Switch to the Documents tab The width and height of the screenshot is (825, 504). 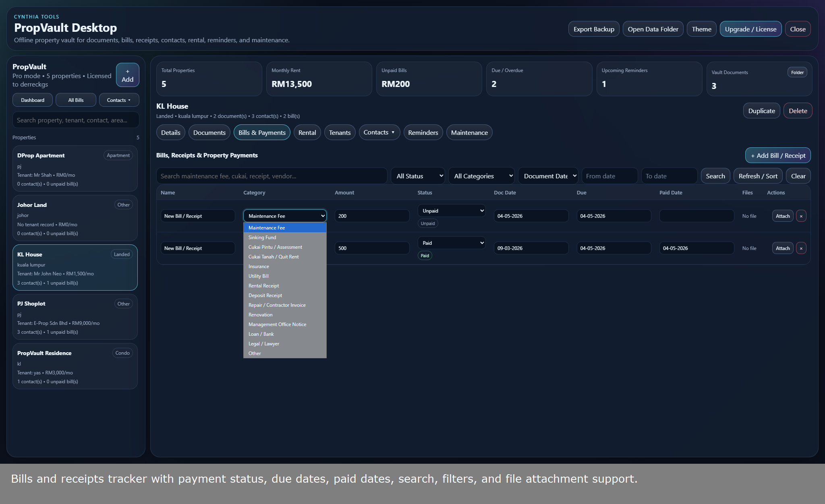click(209, 132)
